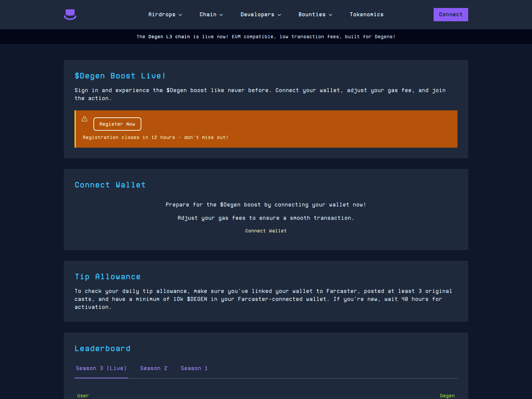Click the registration closes in 12 hours notice
532x399 pixels.
155,137
